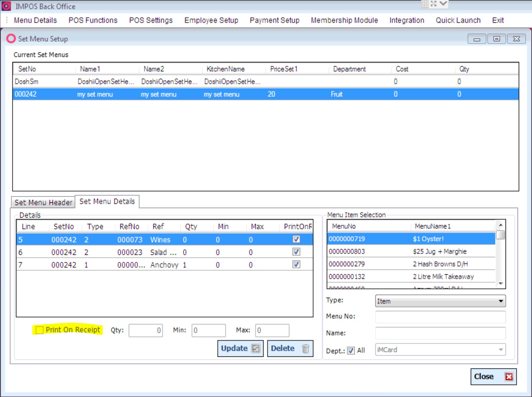Switch to the Set Menu Header tab
The width and height of the screenshot is (532, 397).
click(43, 203)
